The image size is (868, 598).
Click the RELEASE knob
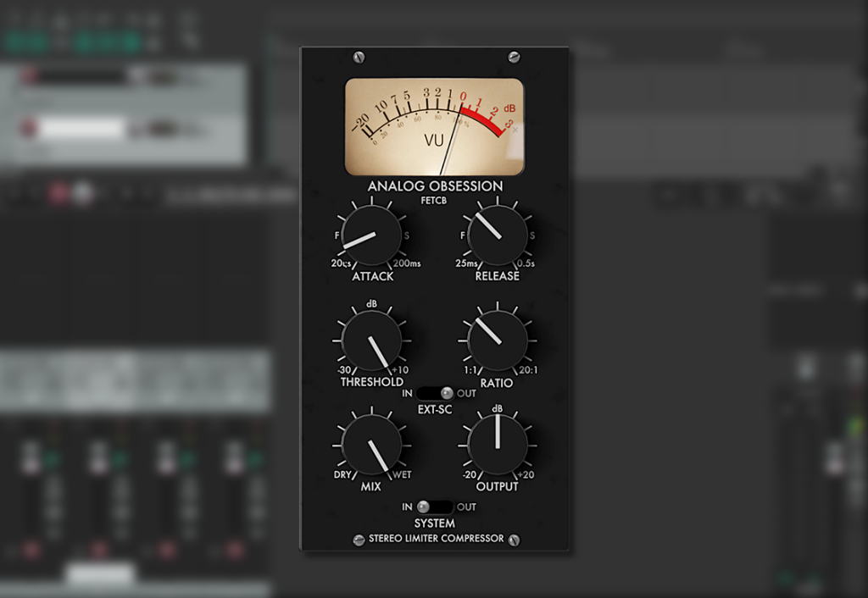(x=497, y=236)
